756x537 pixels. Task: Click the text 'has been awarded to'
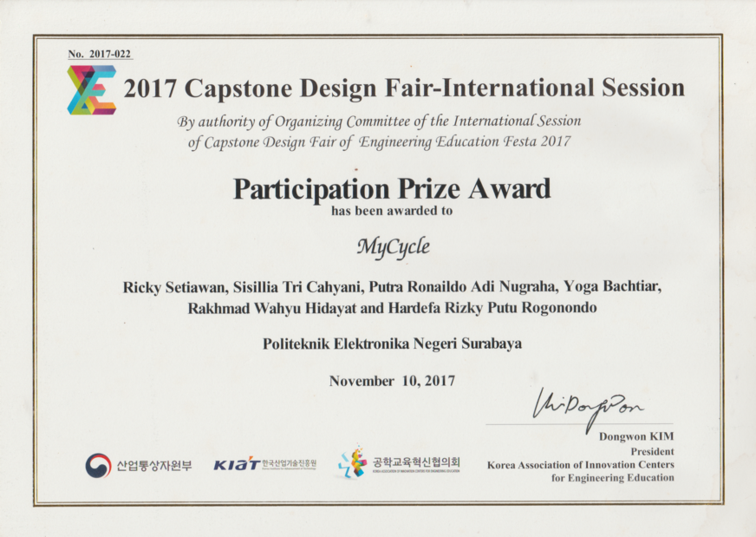(x=392, y=211)
